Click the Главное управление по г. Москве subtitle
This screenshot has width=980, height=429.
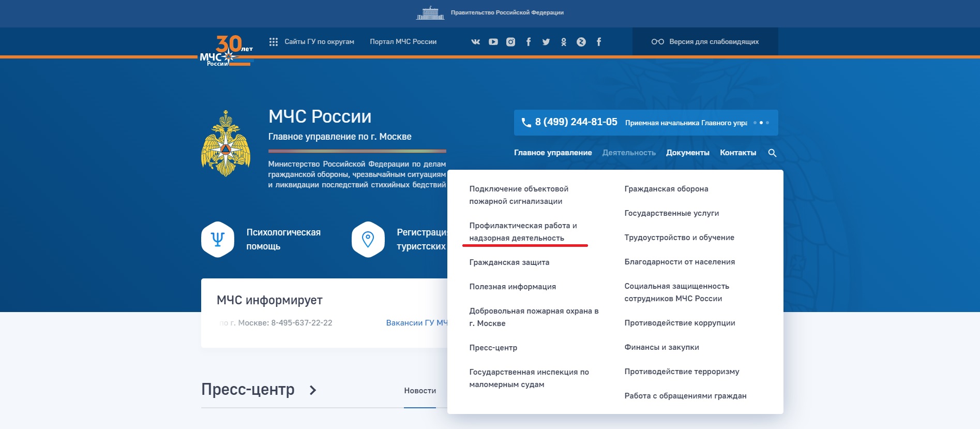pyautogui.click(x=340, y=137)
